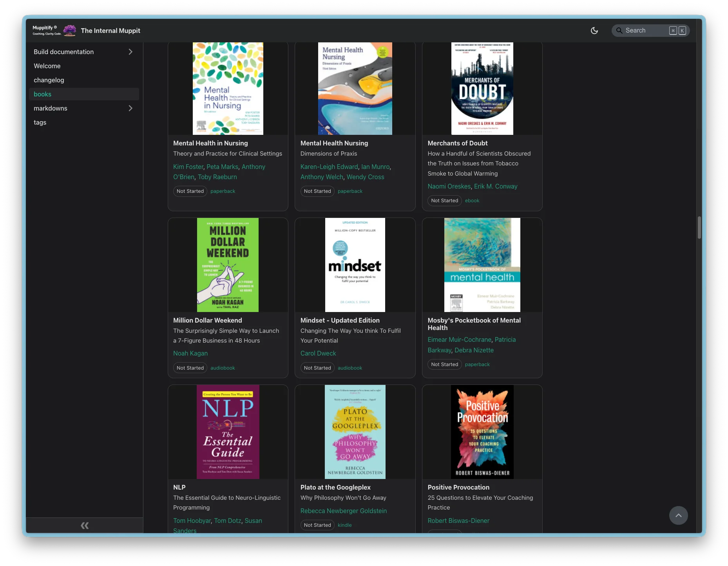This screenshot has width=728, height=566.
Task: Open the changelog page from the sidebar
Action: click(49, 80)
